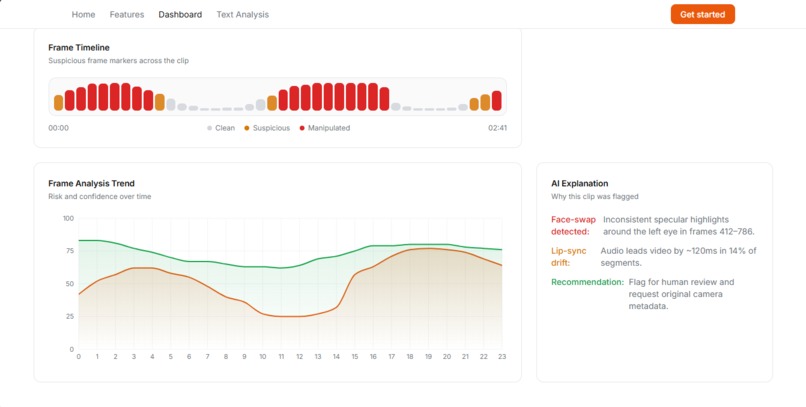Click x-axis tick label 11
806x407 pixels.
tap(281, 357)
